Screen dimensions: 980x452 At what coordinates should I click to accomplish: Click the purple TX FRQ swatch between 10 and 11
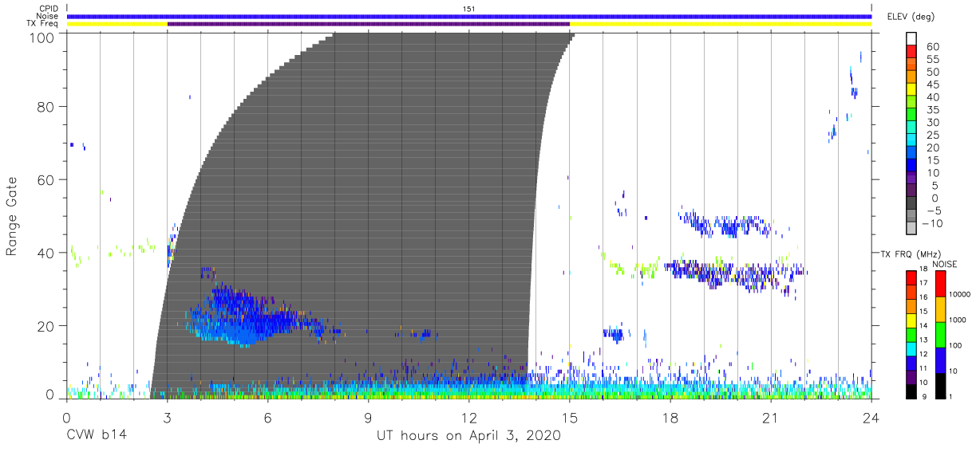pyautogui.click(x=911, y=376)
